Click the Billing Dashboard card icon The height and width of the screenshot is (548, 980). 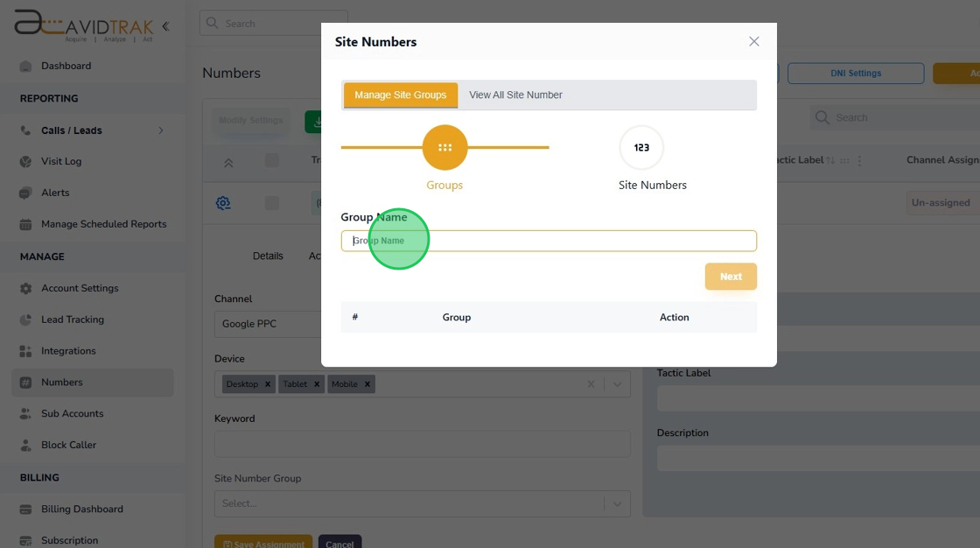pos(25,509)
